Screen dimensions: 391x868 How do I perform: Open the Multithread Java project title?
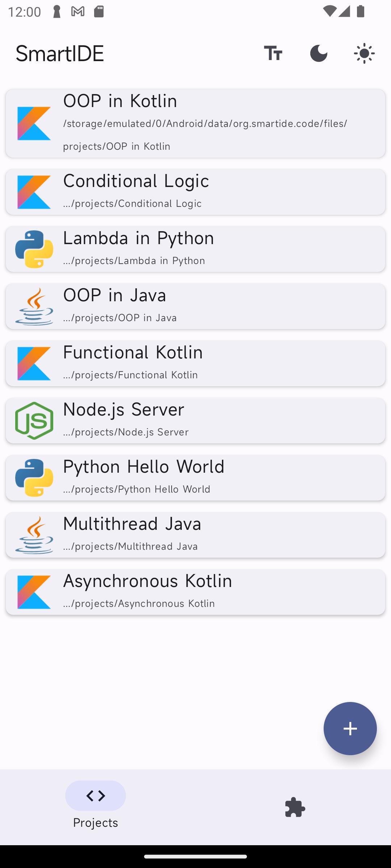click(x=132, y=524)
